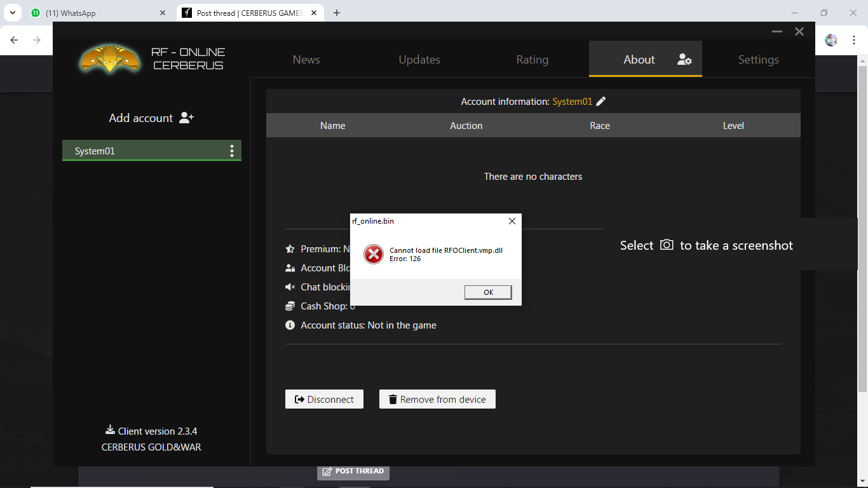Switch to the Updates tab
868x488 pixels.
(419, 60)
